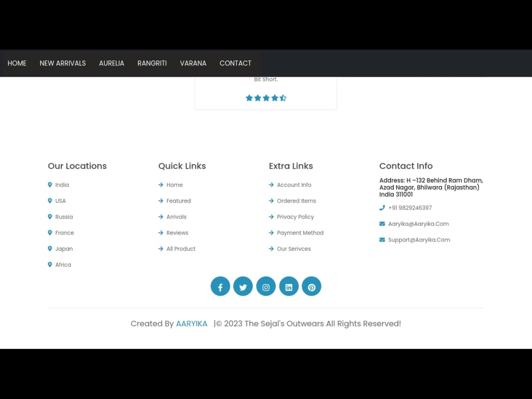Click the arrow icon beside Ordered Items

coord(271,201)
